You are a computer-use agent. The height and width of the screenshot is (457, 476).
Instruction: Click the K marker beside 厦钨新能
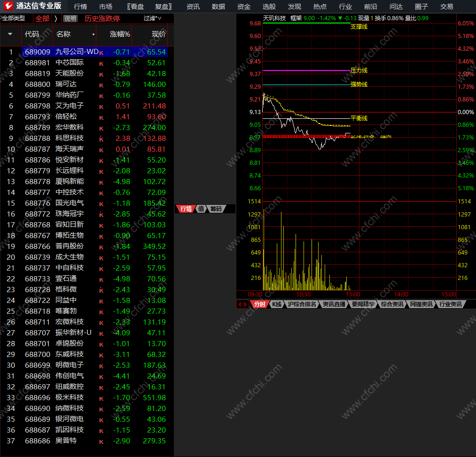(x=101, y=183)
